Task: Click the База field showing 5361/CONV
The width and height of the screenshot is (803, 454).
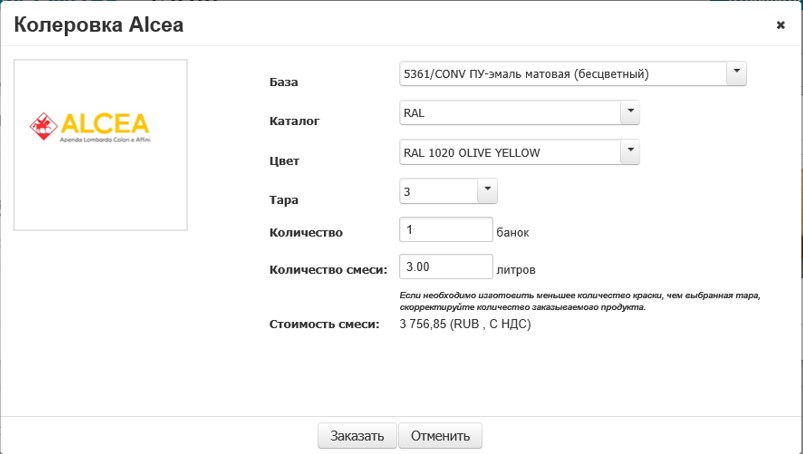Action: coord(561,74)
